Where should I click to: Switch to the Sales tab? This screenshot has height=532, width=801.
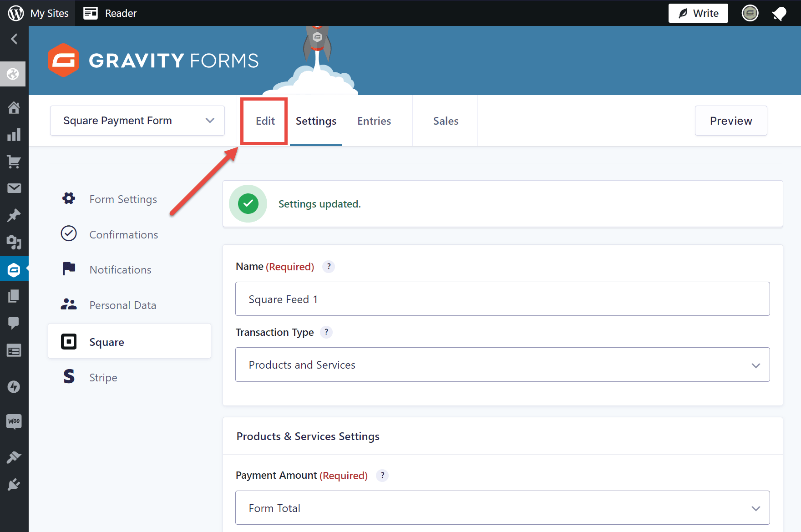[446, 121]
